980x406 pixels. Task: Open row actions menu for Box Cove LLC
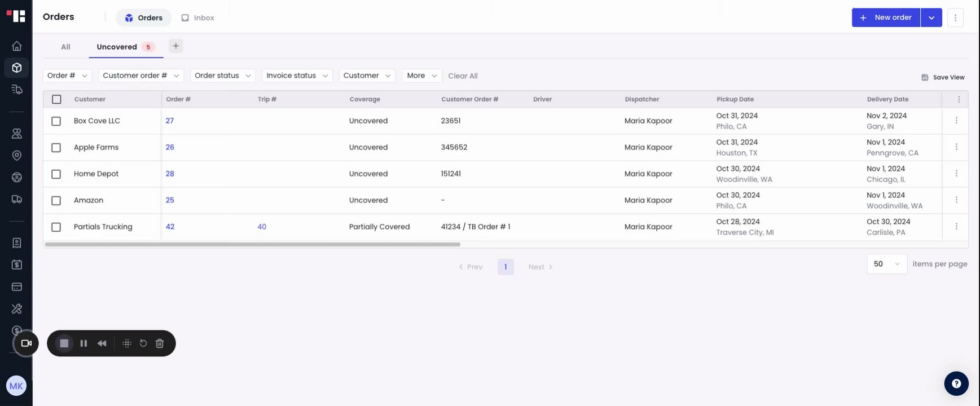956,121
